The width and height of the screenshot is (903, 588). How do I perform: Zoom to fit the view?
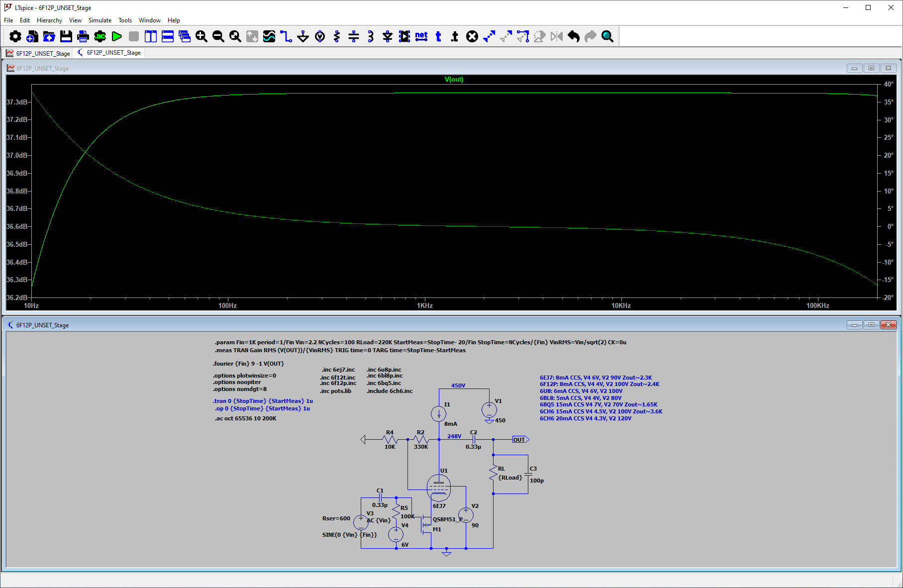click(235, 36)
